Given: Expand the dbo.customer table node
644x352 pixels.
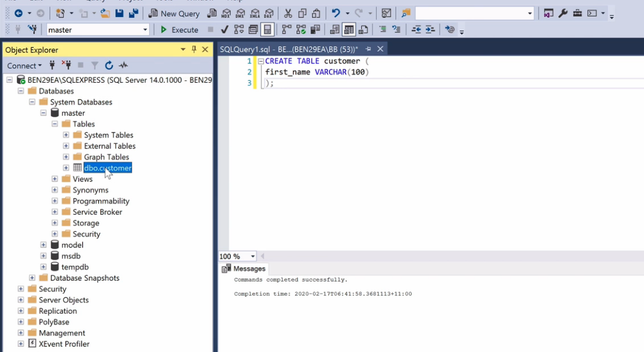Looking at the screenshot, I should click(x=66, y=168).
